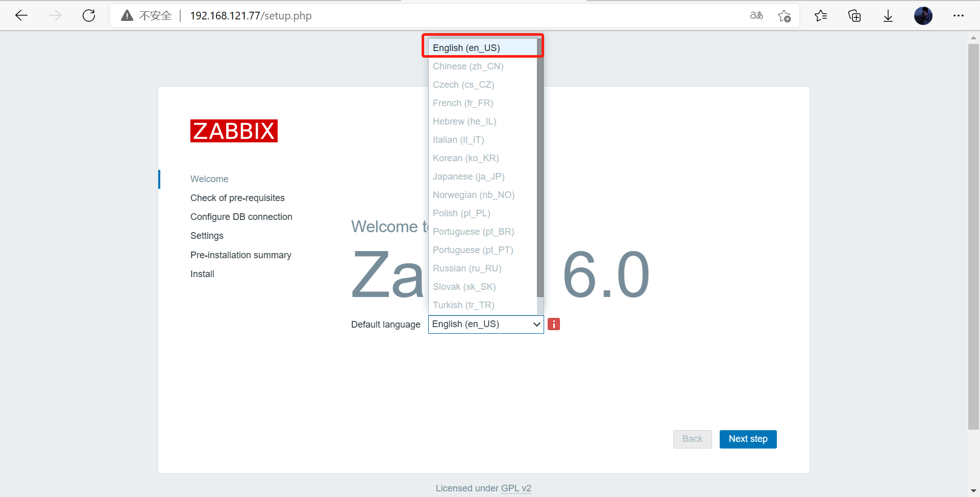Open the downloads icon
The image size is (980, 497).
(888, 16)
